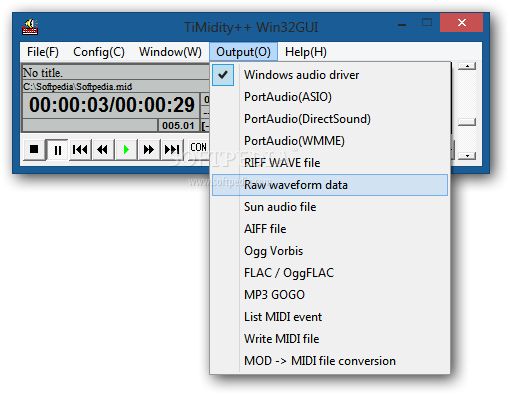Click the scrollbar down arrow
510x395 pixels.
(467, 156)
